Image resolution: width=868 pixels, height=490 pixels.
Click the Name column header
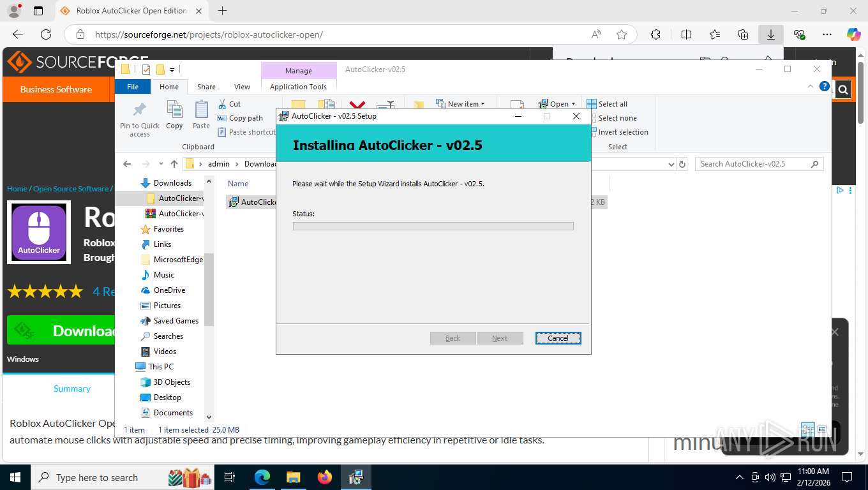238,184
